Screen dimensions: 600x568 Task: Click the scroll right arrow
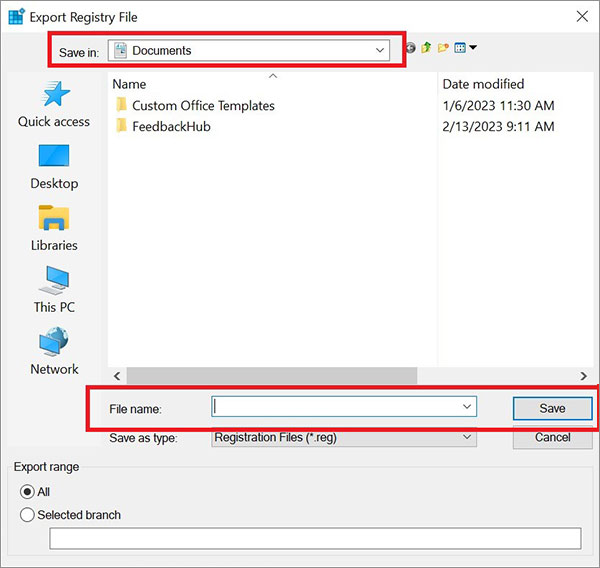coord(584,376)
